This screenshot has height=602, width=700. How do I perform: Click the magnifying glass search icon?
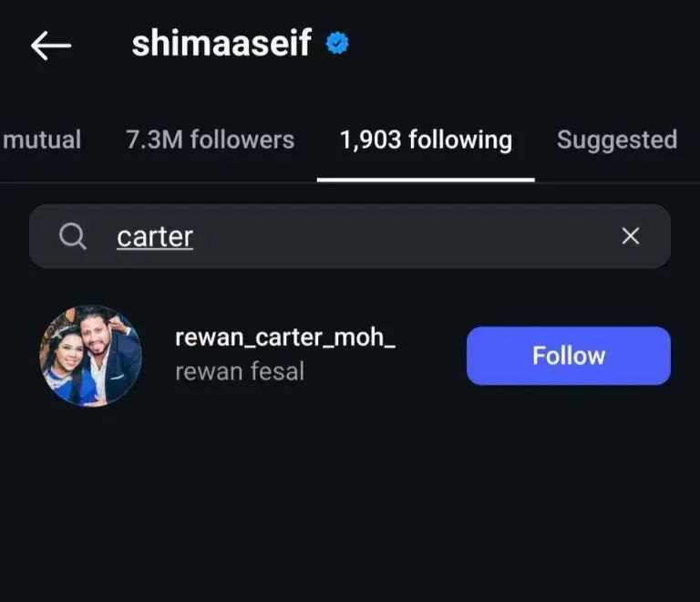pyautogui.click(x=73, y=237)
